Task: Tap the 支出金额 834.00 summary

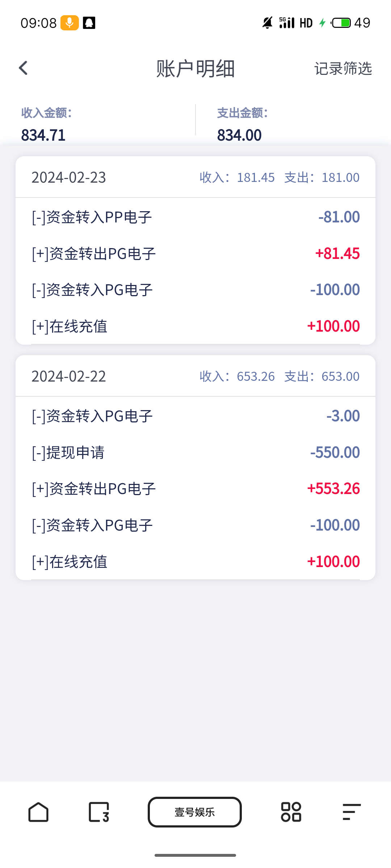Action: [243, 125]
